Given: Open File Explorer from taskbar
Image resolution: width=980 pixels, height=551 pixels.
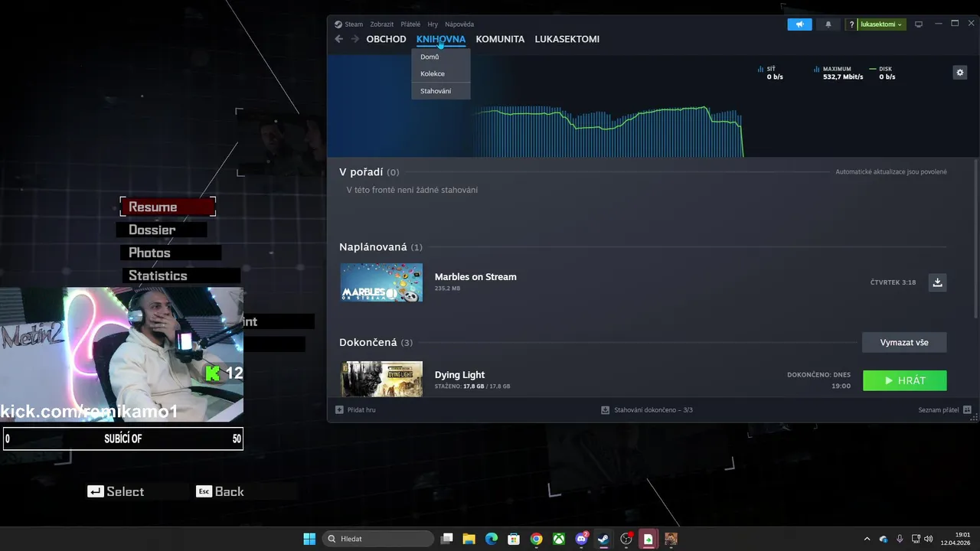Looking at the screenshot, I should coord(469,539).
